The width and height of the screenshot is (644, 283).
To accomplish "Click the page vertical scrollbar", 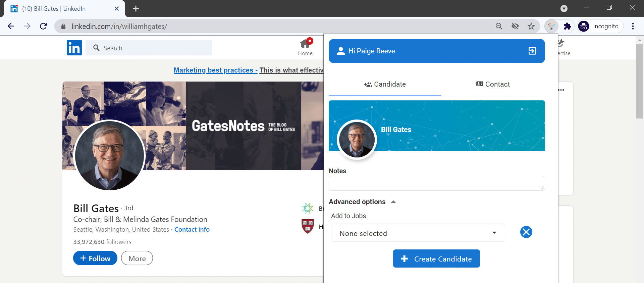I will click(640, 81).
